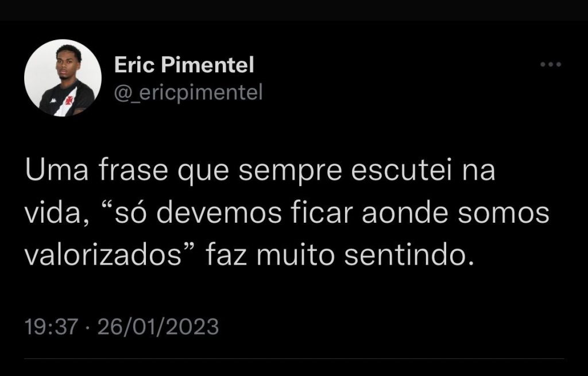This screenshot has width=588, height=376.
Task: Click the author name above the handle
Action: coord(185,65)
